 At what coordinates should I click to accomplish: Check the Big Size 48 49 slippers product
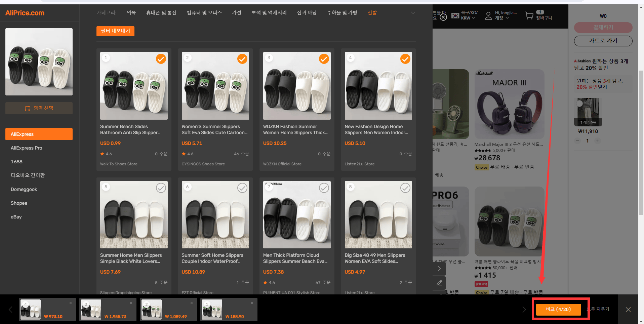405,188
